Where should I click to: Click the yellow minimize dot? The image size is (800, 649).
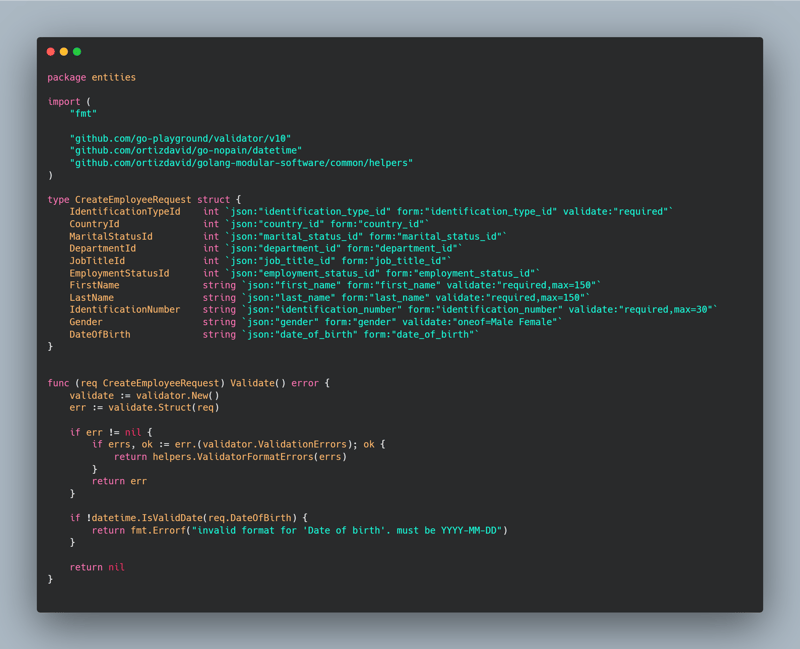tap(64, 52)
